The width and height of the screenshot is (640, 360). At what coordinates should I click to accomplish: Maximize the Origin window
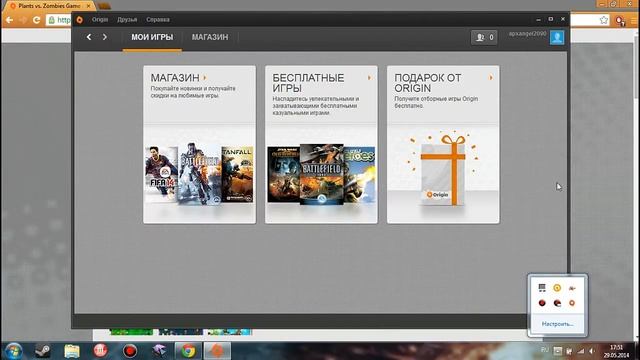click(x=551, y=19)
